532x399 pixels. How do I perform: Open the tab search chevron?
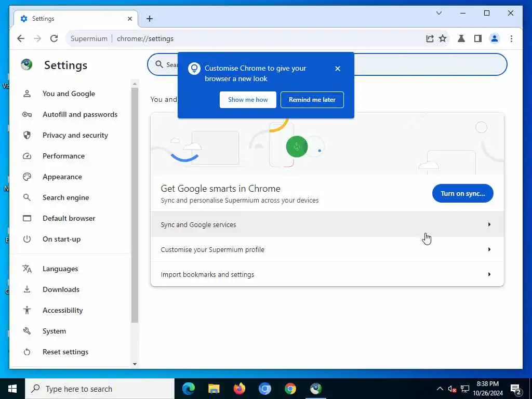[438, 13]
